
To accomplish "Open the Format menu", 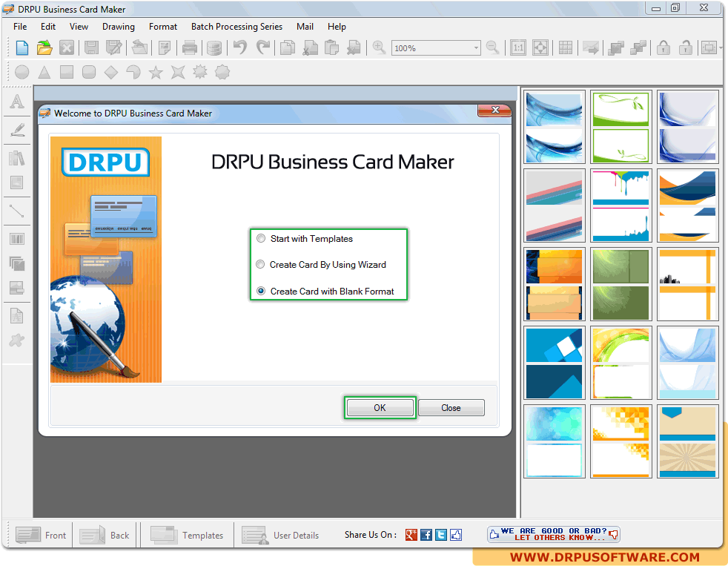I will (x=163, y=27).
